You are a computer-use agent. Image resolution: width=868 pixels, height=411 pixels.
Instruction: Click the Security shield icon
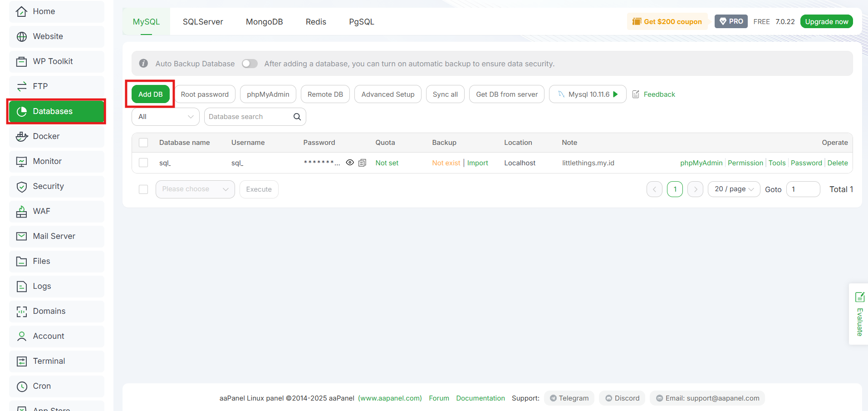pyautogui.click(x=22, y=187)
